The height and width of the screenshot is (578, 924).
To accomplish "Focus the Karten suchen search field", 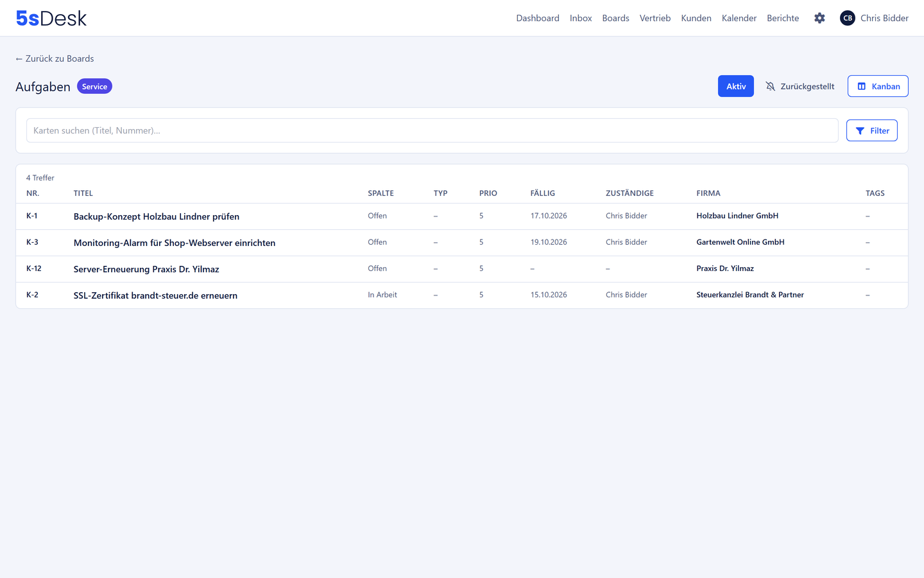I will point(432,130).
